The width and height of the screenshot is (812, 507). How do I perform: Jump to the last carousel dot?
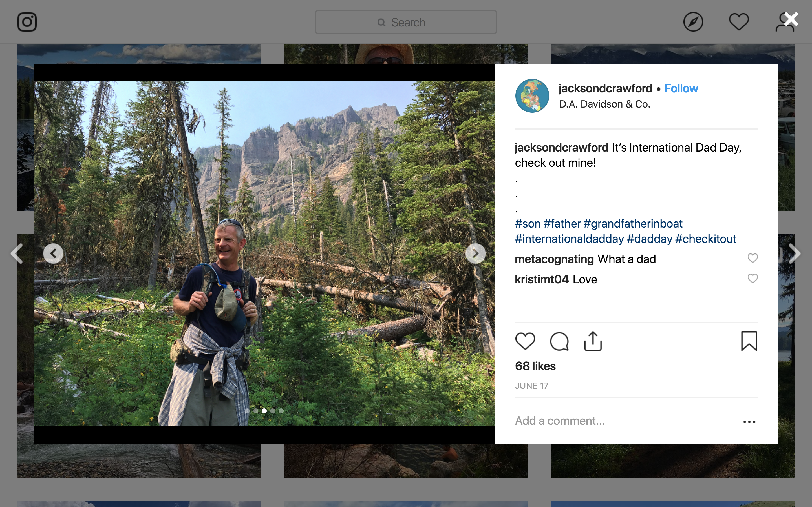[281, 411]
